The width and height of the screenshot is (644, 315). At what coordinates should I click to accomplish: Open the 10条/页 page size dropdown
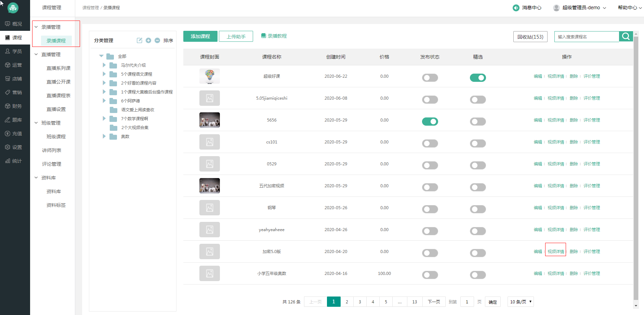point(521,302)
